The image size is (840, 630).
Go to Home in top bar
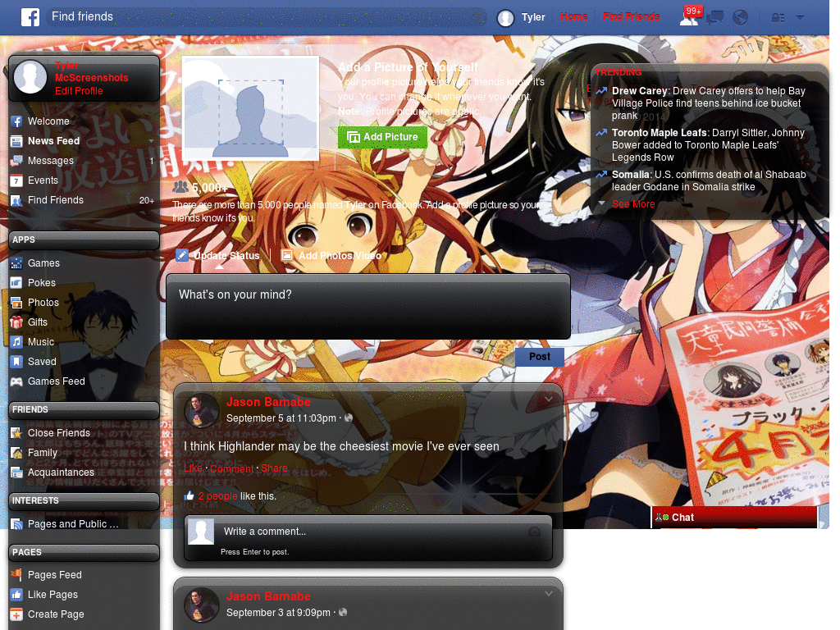(x=573, y=16)
